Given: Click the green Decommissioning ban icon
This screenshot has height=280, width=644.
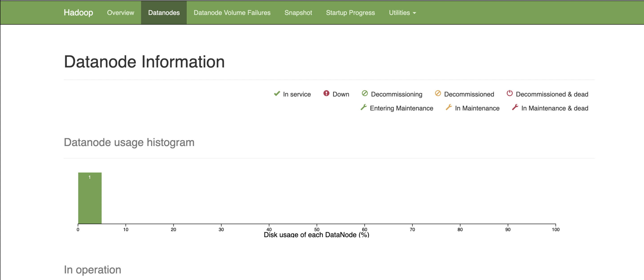Looking at the screenshot, I should point(365,93).
